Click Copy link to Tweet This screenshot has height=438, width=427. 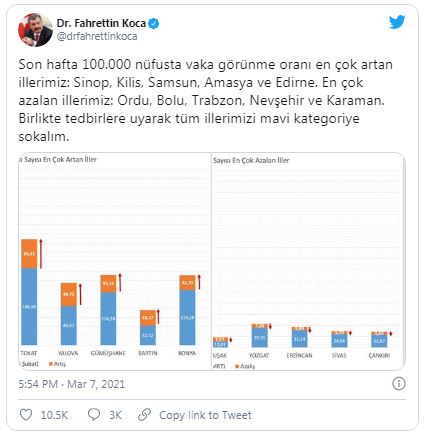pos(205,415)
